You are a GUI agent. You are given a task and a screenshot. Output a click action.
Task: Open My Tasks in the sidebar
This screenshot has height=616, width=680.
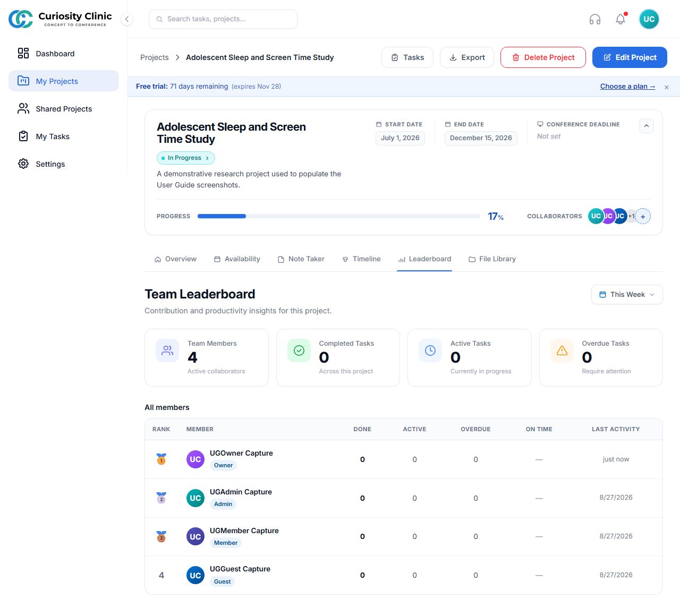pyautogui.click(x=64, y=136)
